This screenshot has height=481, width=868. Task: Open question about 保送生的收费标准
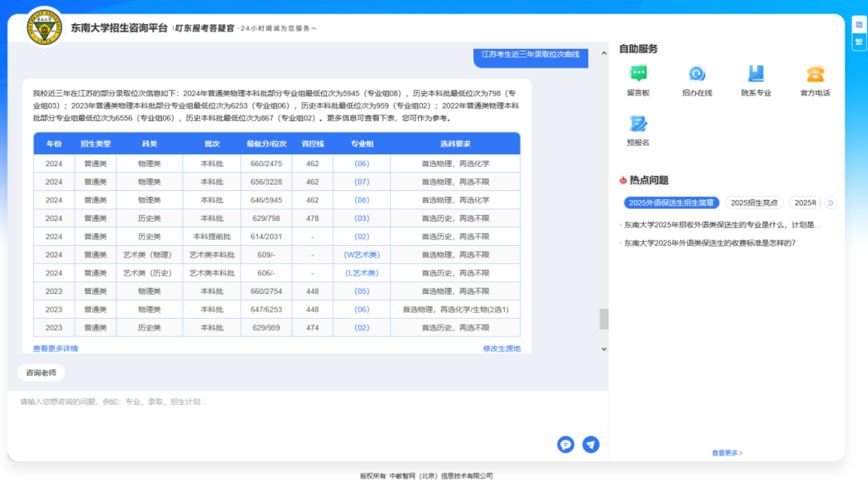710,243
